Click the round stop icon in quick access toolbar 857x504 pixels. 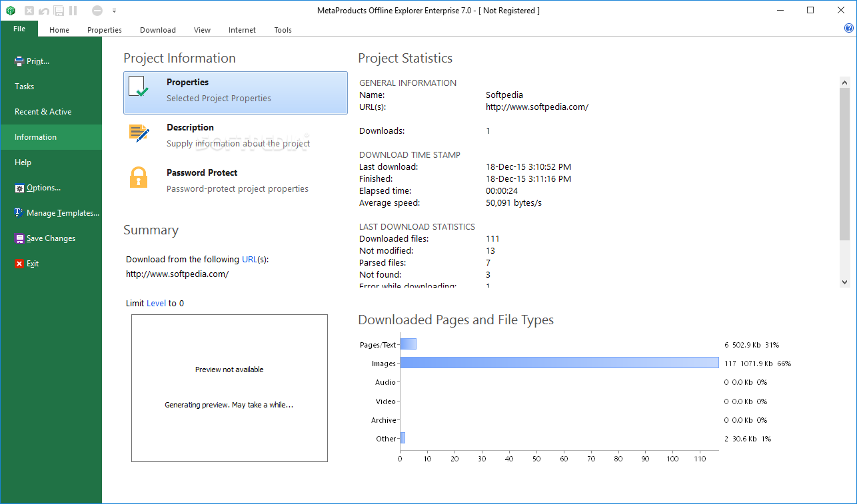pyautogui.click(x=97, y=11)
